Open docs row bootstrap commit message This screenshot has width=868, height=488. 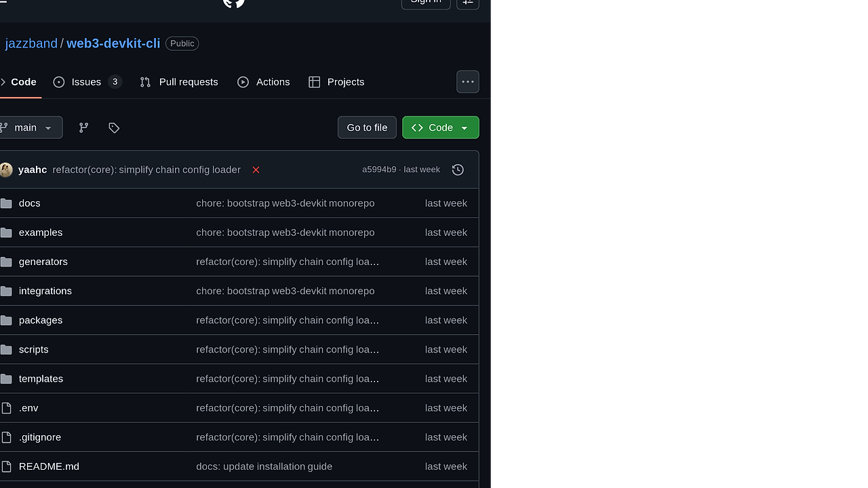point(285,203)
